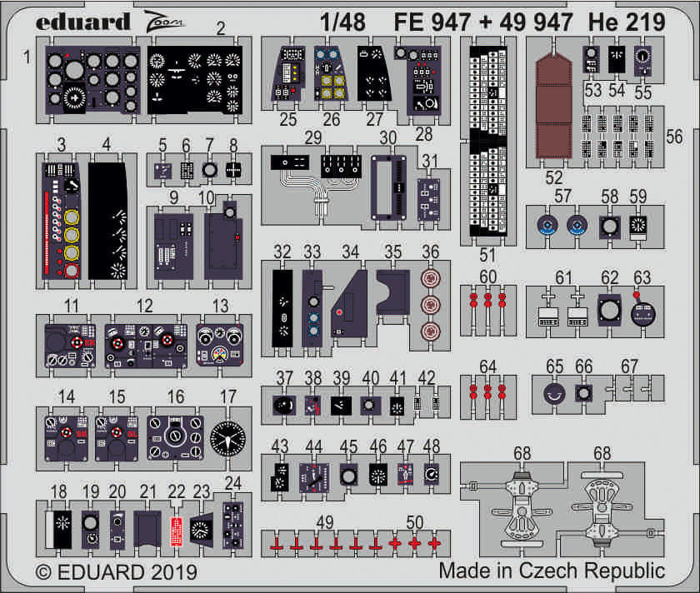Click part 44 lever quadrant panel
Image resolution: width=700 pixels, height=593 pixels.
[315, 478]
